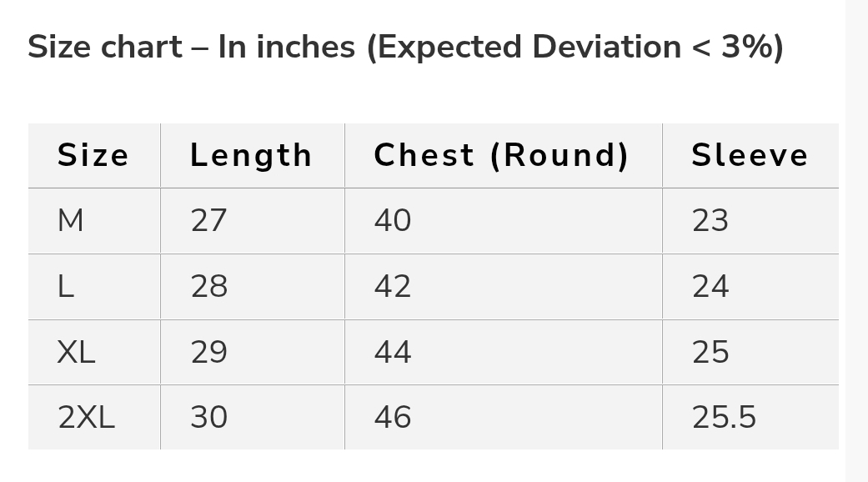Select sleeve value 24 in L row
This screenshot has width=868, height=482.
710,287
